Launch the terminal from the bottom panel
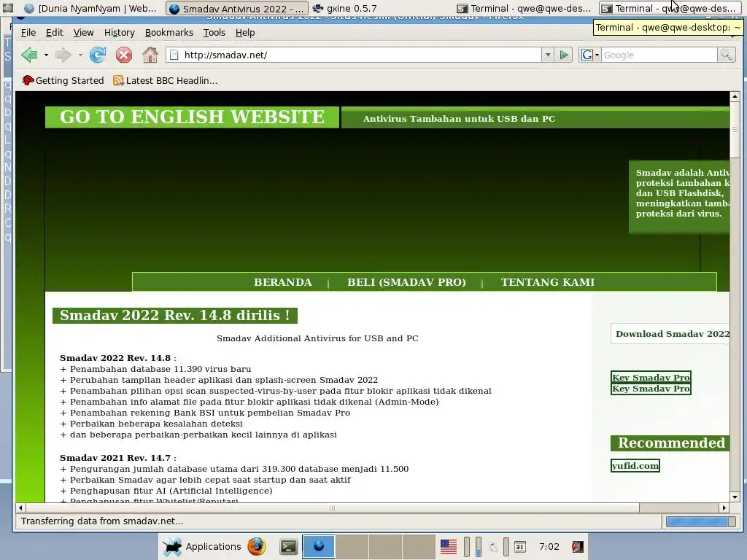The image size is (747, 560). pyautogui.click(x=288, y=547)
